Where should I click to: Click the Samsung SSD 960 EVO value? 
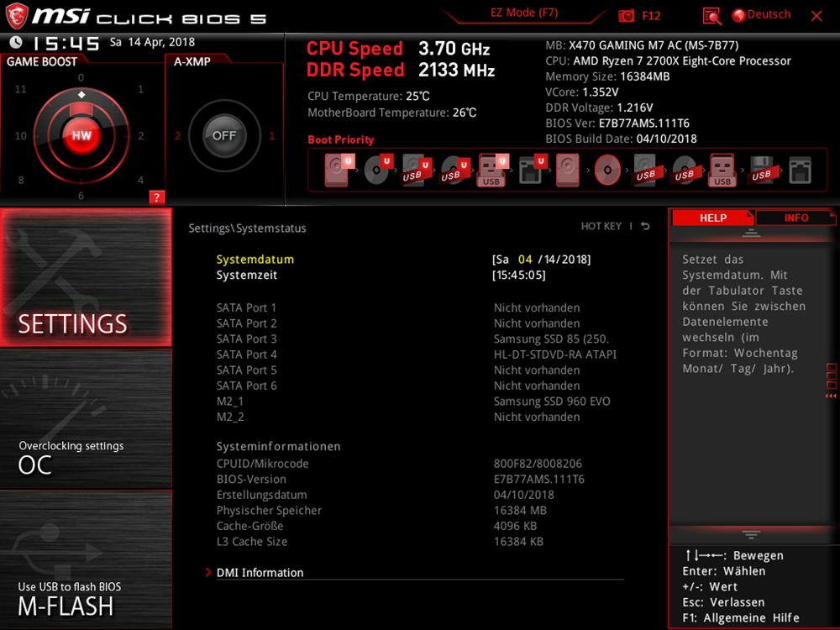[x=552, y=401]
